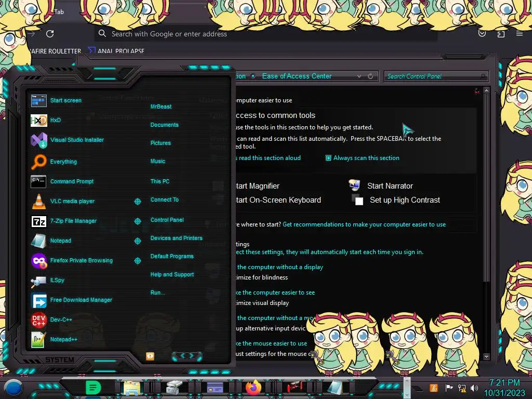The width and height of the screenshot is (532, 399).
Task: Launch Everything search icon
Action: (38, 162)
